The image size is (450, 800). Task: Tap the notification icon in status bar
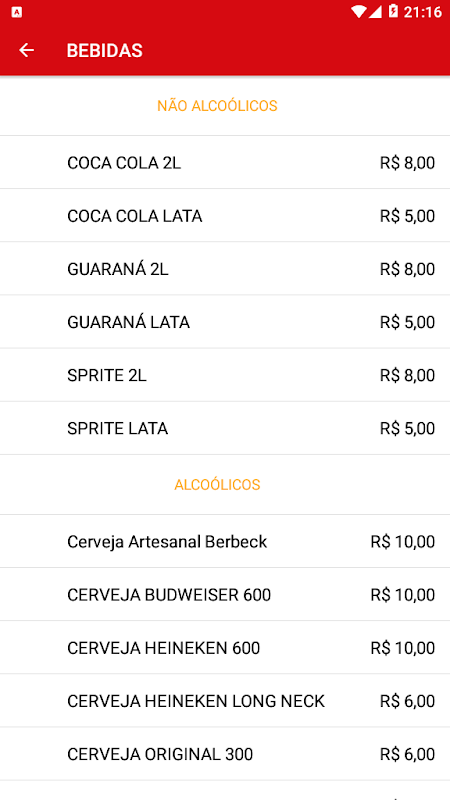pyautogui.click(x=16, y=12)
